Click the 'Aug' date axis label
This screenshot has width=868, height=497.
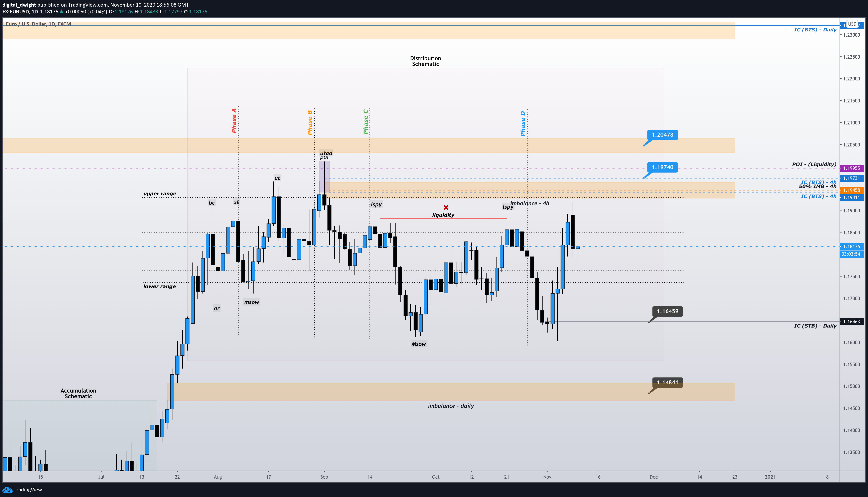[x=218, y=477]
